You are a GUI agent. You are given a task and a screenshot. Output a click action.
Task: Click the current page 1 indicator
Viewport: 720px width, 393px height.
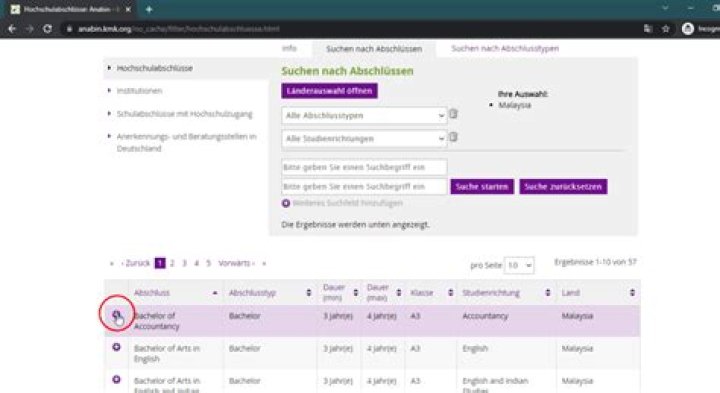(160, 263)
